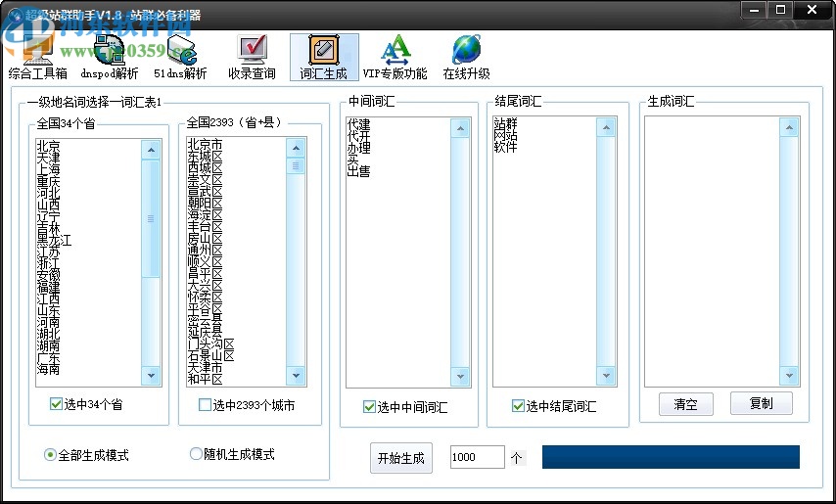Click 复制 to copy generated words

pyautogui.click(x=762, y=403)
